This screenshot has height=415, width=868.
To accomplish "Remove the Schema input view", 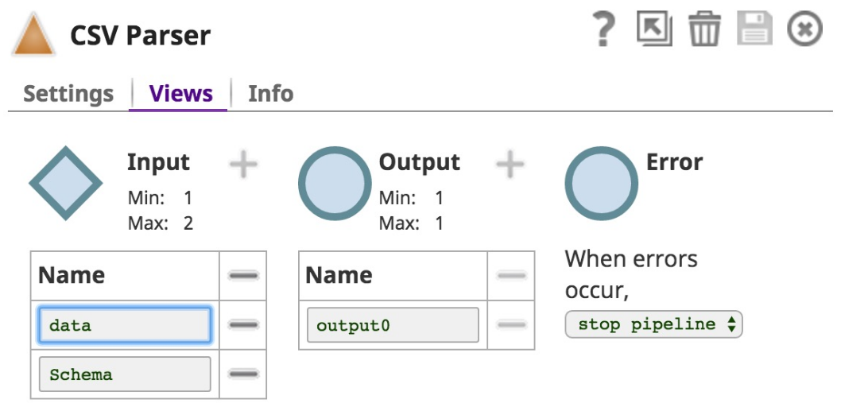I will click(x=243, y=374).
